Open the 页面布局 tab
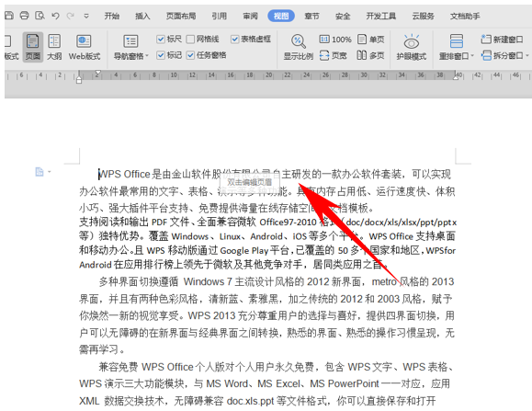This screenshot has height=411, width=532. [181, 16]
